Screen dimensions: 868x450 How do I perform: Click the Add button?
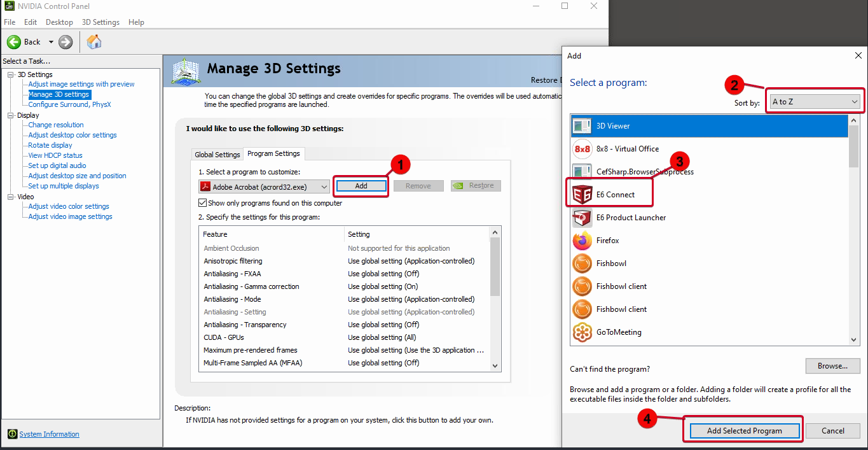[x=361, y=186]
